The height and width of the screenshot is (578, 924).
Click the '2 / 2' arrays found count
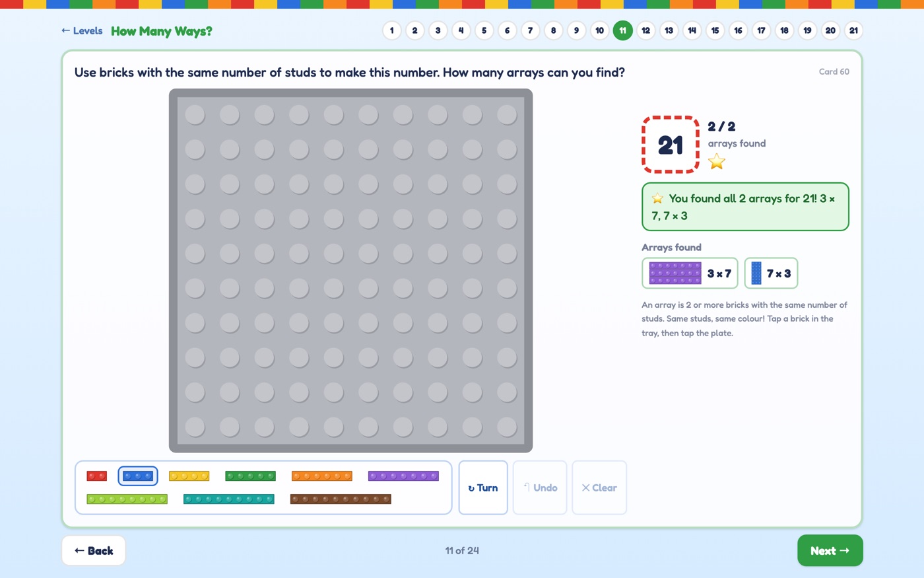pos(721,126)
